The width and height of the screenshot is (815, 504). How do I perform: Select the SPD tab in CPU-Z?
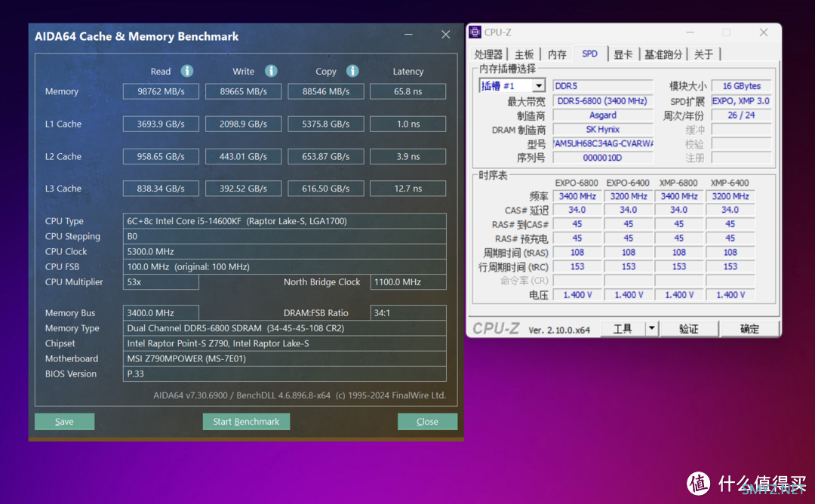tap(590, 54)
